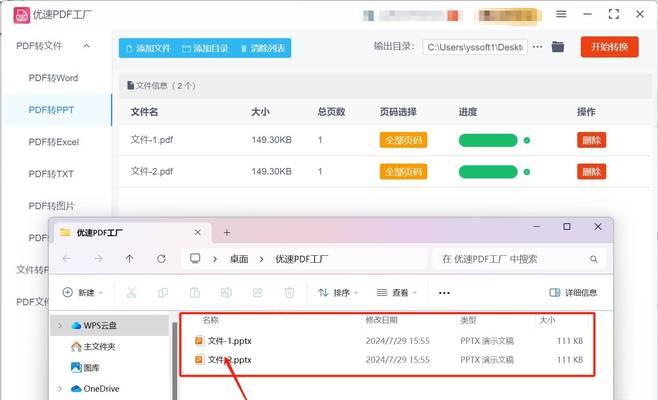Select PDF转Excel in the sidebar
658x400 pixels.
(54, 142)
